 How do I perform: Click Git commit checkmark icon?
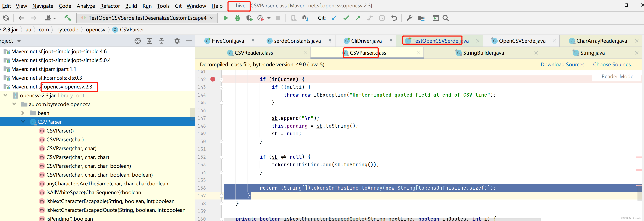[x=346, y=18]
